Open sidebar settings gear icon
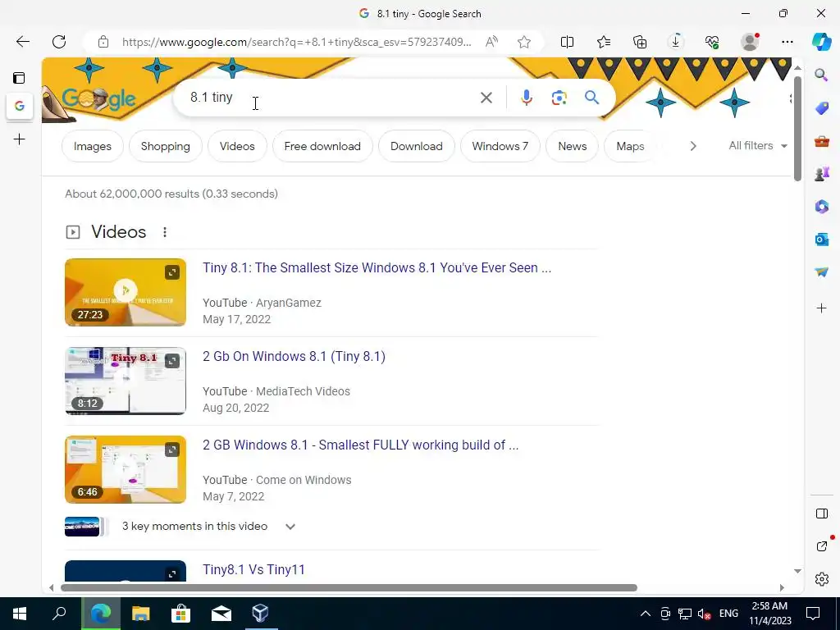 [x=821, y=579]
